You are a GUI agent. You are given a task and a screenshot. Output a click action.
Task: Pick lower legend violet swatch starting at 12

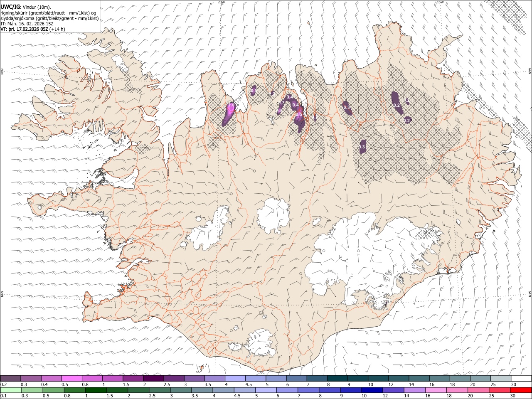tap(393, 390)
